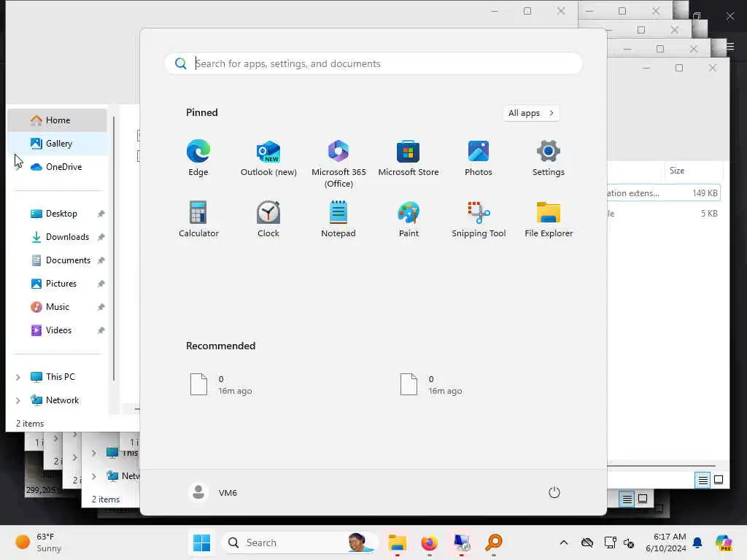747x560 pixels.
Task: Open Edge from pinned apps
Action: [198, 158]
